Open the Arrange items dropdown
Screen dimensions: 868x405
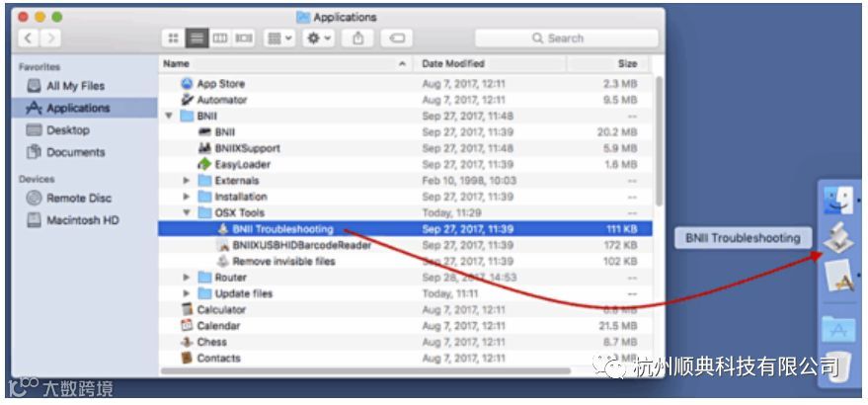coord(279,39)
